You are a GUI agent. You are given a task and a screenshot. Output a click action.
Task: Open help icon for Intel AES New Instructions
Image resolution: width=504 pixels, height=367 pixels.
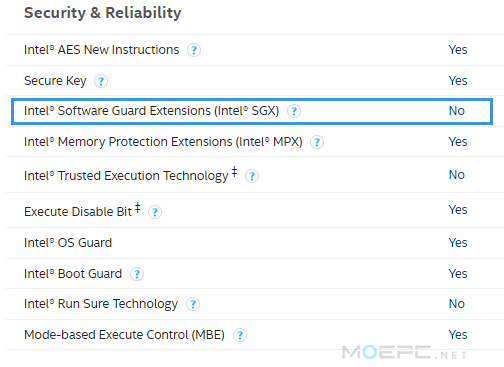[x=194, y=50]
